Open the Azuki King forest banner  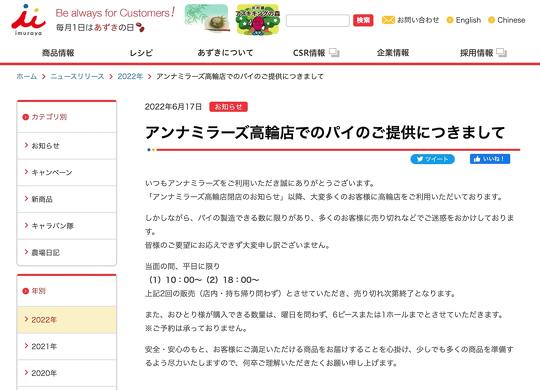[258, 19]
